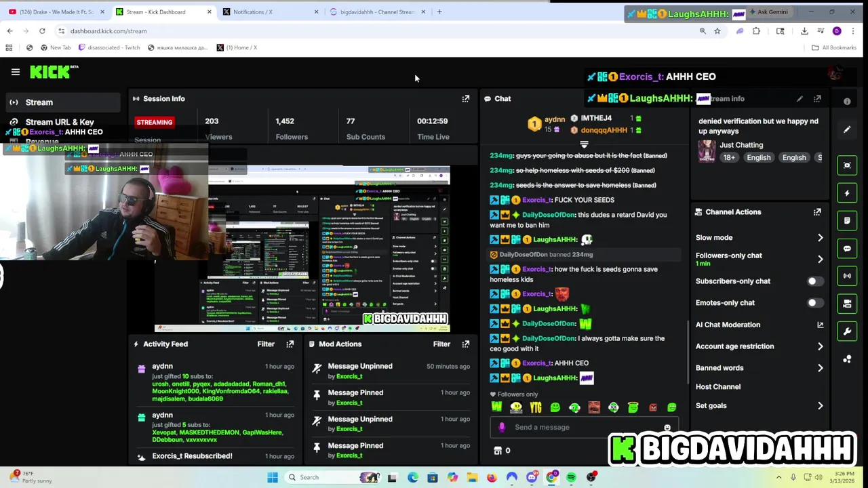The image size is (868, 488).
Task: Open Stream URL & Key page
Action: coord(60,122)
